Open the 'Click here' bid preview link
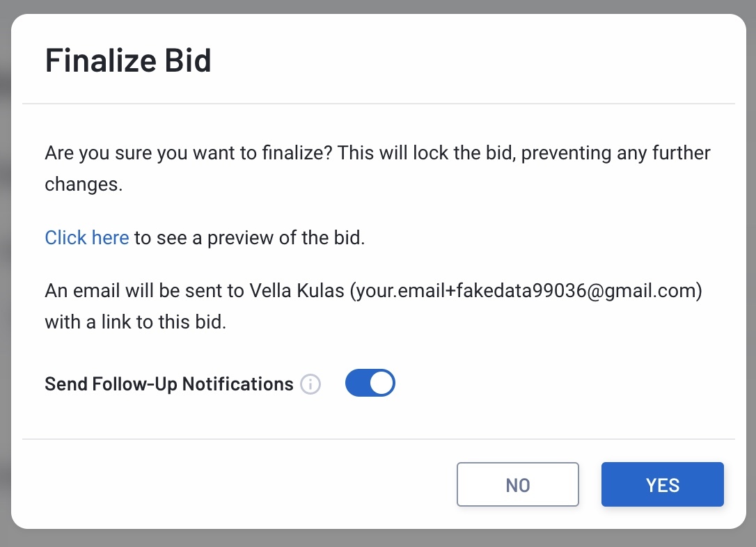Screen dimensions: 756x547 87,237
